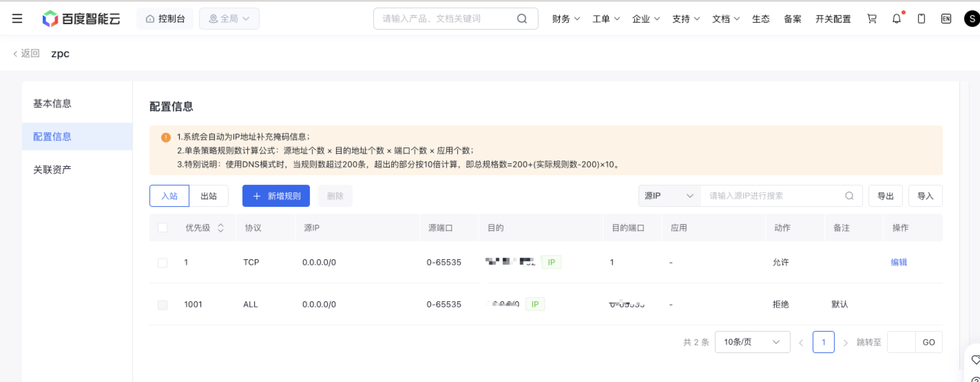The image size is (980, 382).
Task: Go back with the 返回 link
Action: (x=26, y=53)
